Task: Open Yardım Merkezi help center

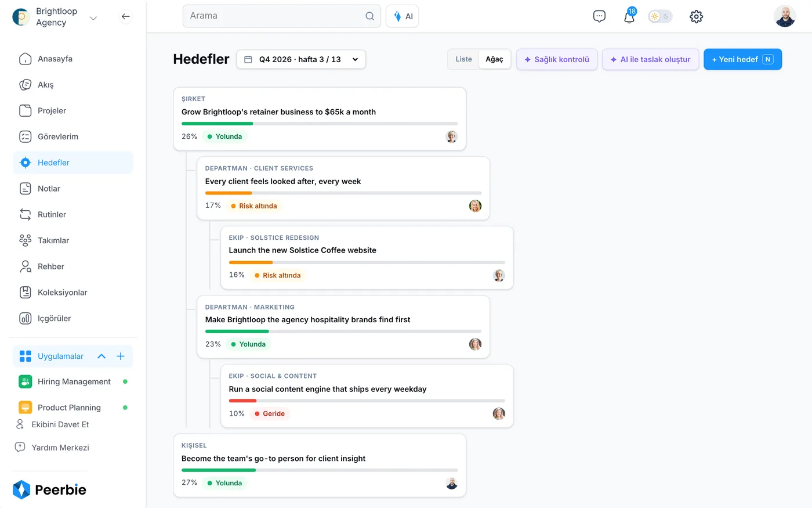Action: click(53, 448)
